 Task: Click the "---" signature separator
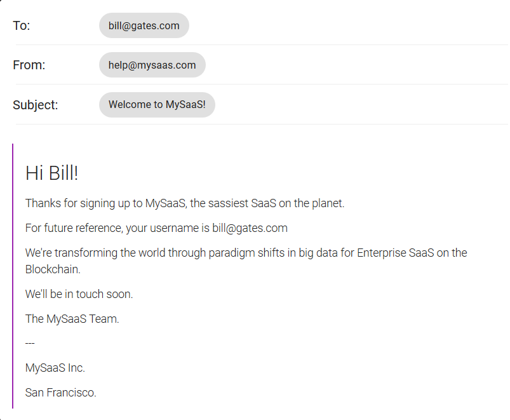click(x=30, y=344)
